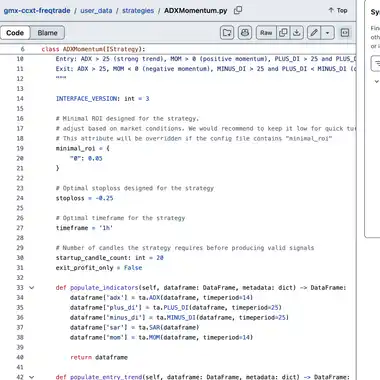
Task: Switch to the Blame tab
Action: 47,33
